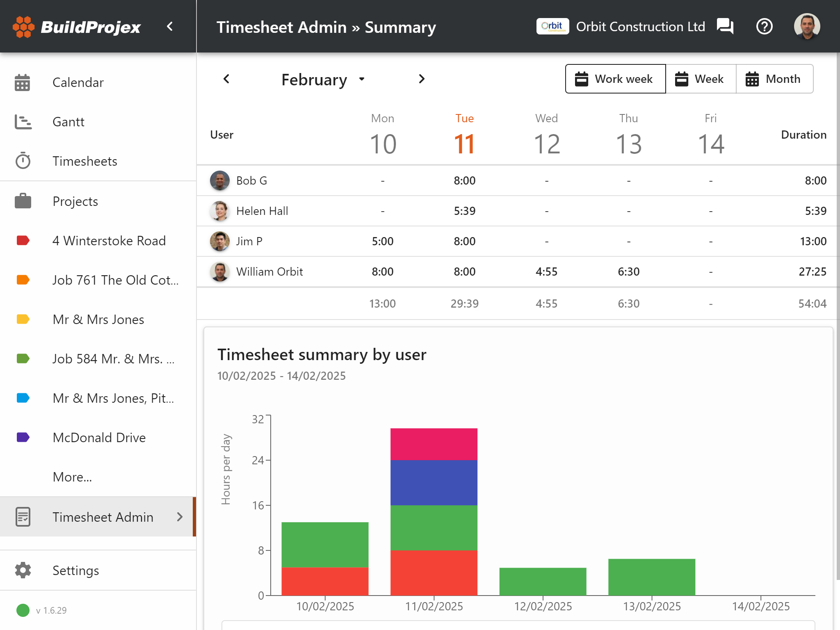The image size is (840, 630).
Task: Click the blue segment in the chart
Action: pyautogui.click(x=434, y=482)
